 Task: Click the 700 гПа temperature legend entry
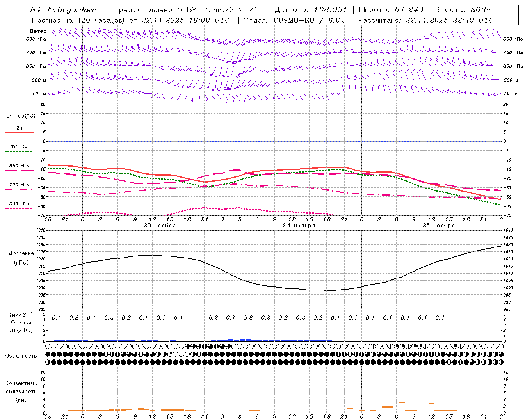[19, 185]
